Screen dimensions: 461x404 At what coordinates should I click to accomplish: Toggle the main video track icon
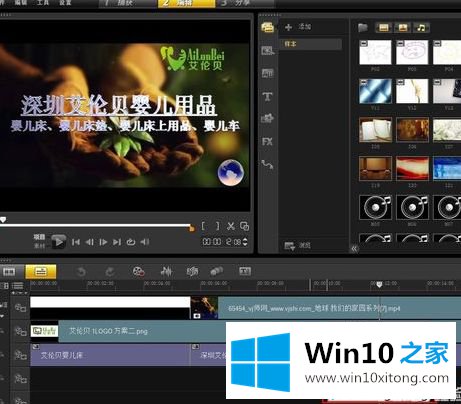pos(20,307)
